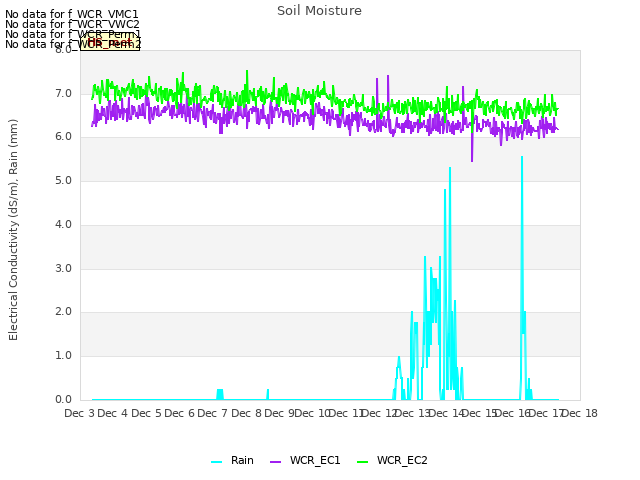Click the small rain bump near Dec 7

[220, 392]
